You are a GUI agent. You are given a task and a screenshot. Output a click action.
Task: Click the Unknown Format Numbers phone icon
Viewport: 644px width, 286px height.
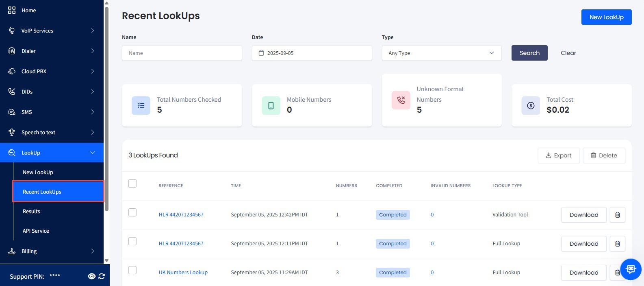coord(401,100)
